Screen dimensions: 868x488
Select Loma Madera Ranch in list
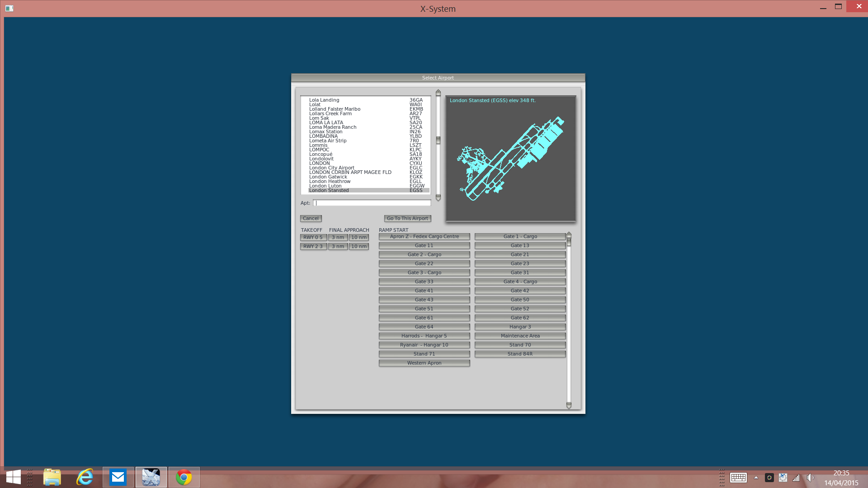click(369, 127)
